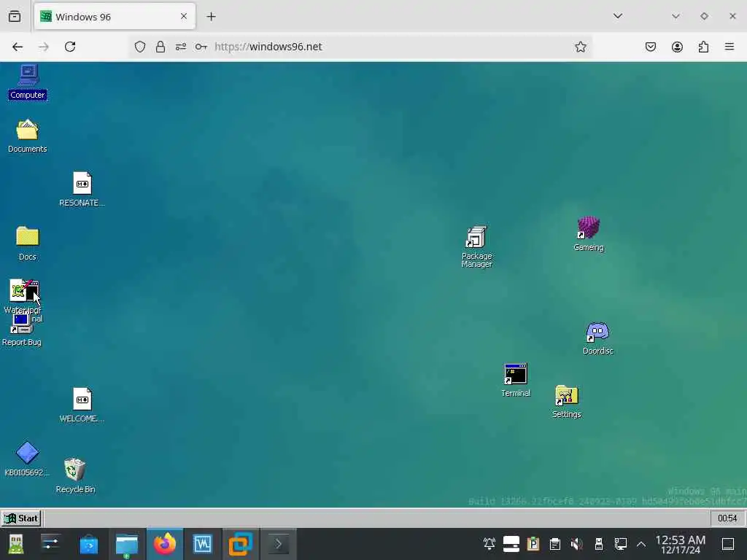Click the Windows 96 Start button
747x560 pixels.
21,518
